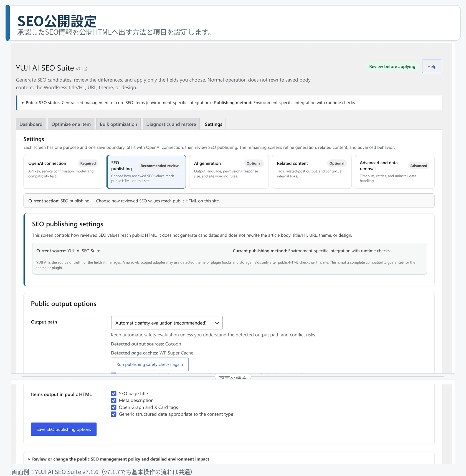Screen dimensions: 466x476
Task: Click the Optional badge on AI generation
Action: coord(254,163)
